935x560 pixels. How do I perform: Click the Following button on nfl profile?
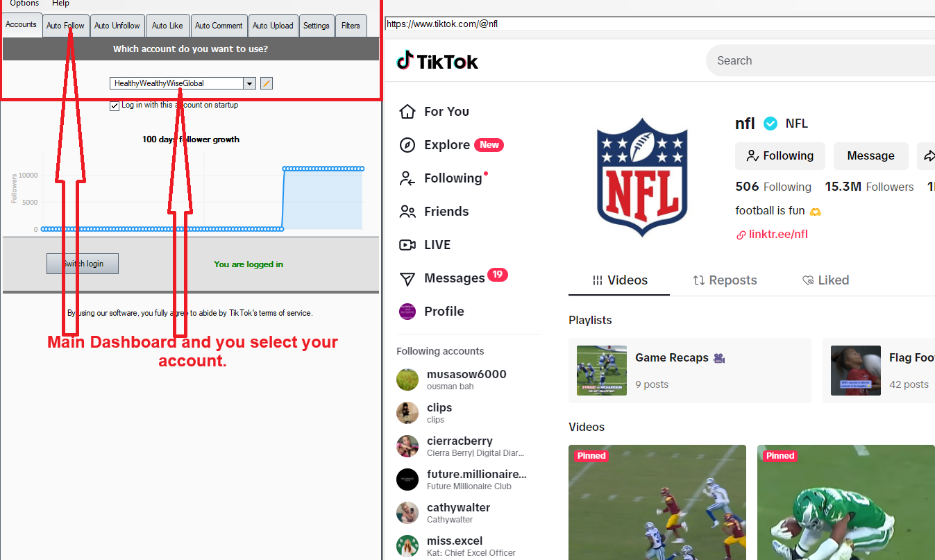(x=780, y=156)
